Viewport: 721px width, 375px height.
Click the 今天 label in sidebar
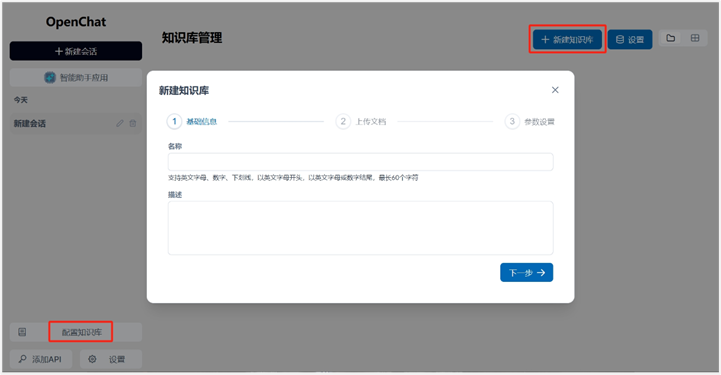[21, 100]
